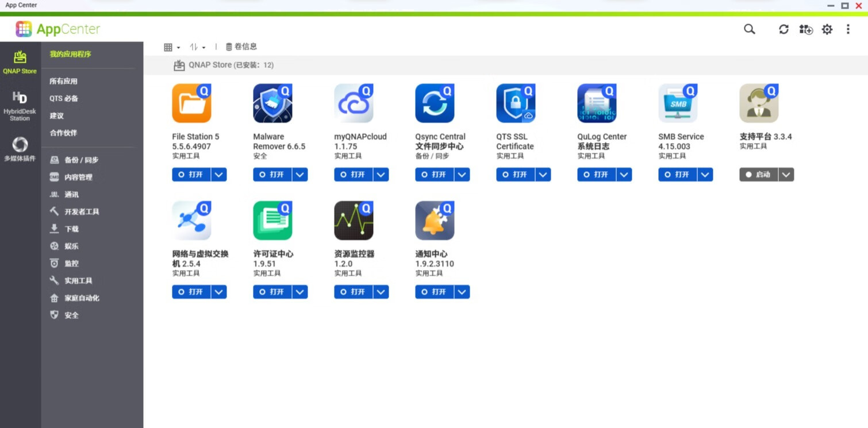868x428 pixels.
Task: Click 启动 button for 支持平台
Action: (759, 175)
